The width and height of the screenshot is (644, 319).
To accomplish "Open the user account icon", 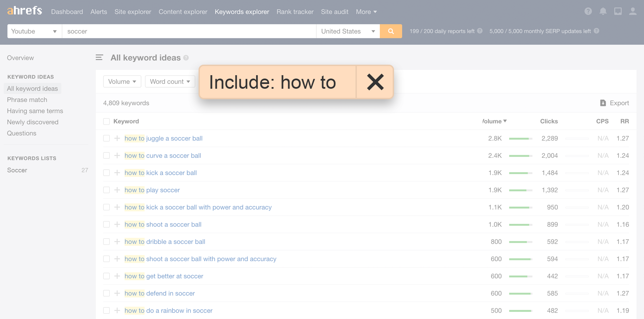I will click(x=633, y=11).
